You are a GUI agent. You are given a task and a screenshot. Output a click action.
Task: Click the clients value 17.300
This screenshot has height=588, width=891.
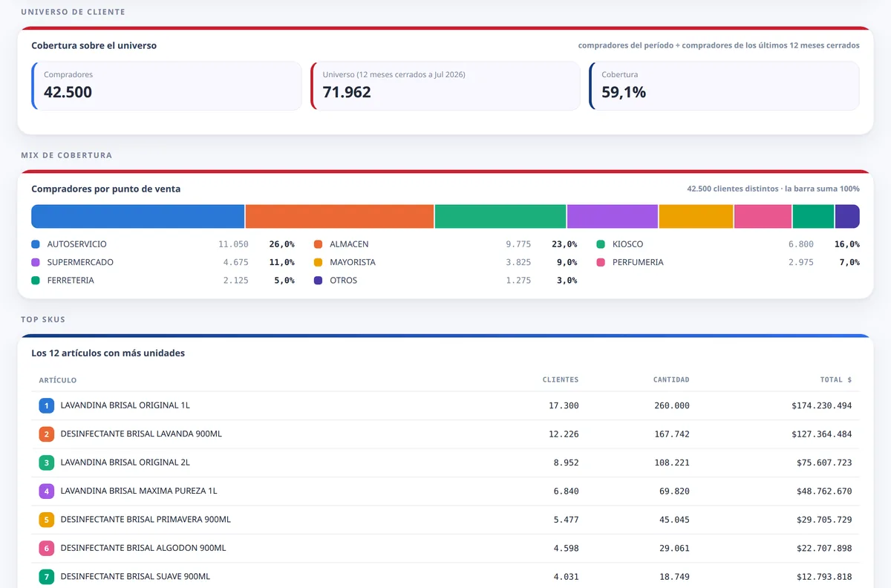coord(564,405)
